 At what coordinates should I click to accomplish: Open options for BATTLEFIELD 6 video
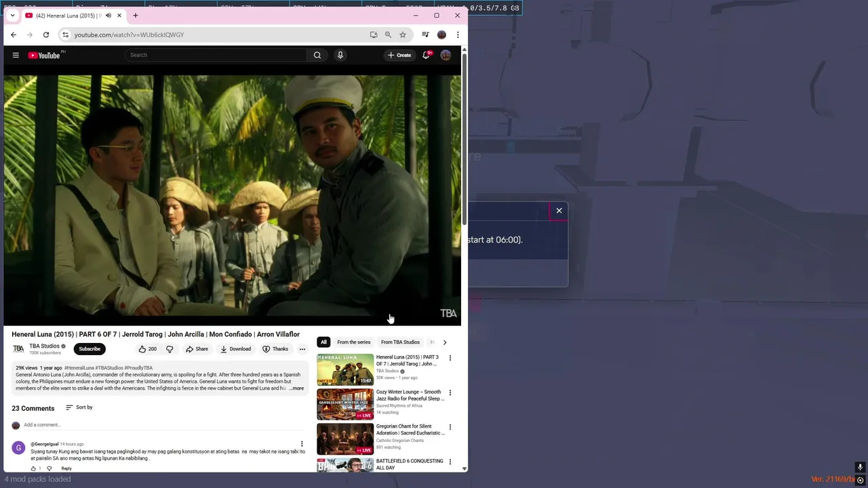[450, 462]
